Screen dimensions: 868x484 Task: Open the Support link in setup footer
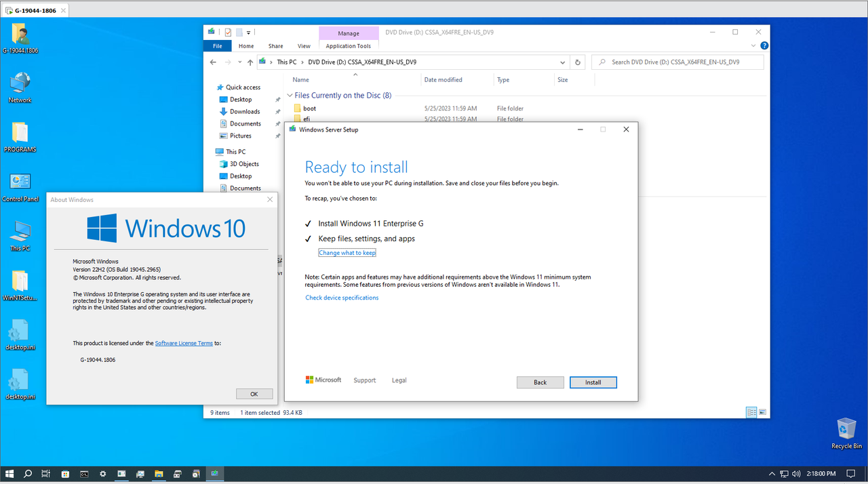[x=364, y=380]
